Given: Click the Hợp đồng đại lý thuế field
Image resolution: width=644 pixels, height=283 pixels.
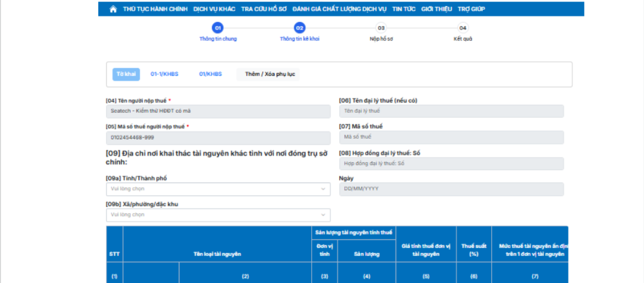Looking at the screenshot, I should (451, 163).
